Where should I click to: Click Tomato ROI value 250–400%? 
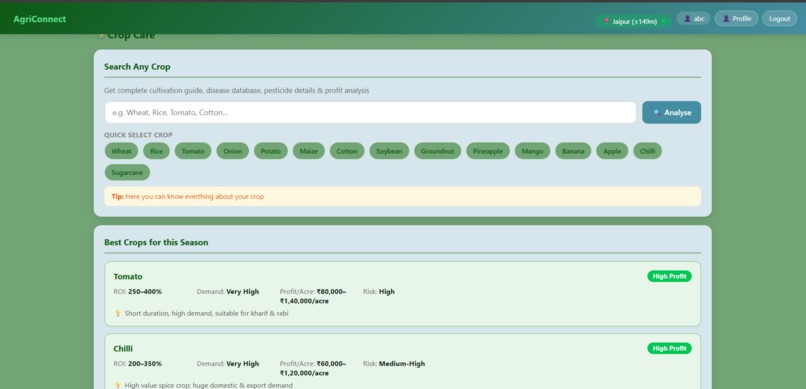pos(145,291)
